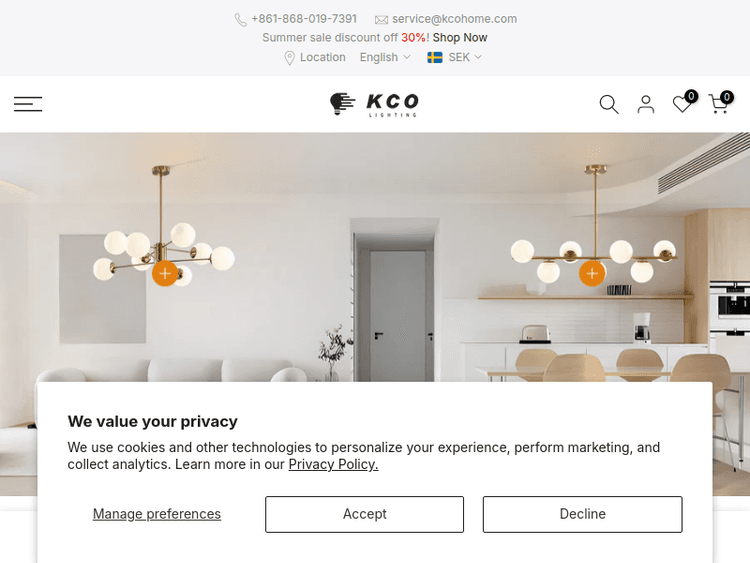Click the Swedish flag currency selector
The image size is (750, 563).
[x=435, y=57]
